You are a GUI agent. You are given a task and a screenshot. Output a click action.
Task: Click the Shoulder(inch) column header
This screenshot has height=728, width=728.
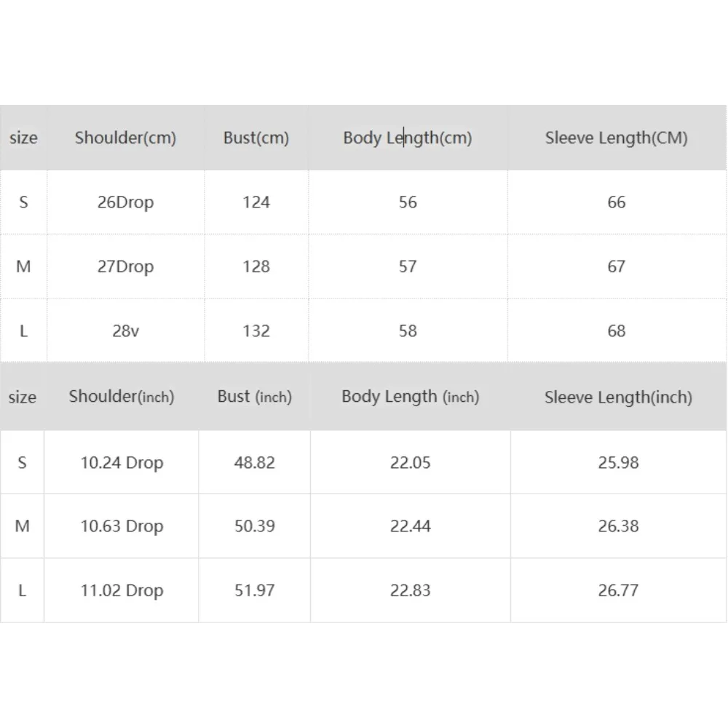point(122,397)
